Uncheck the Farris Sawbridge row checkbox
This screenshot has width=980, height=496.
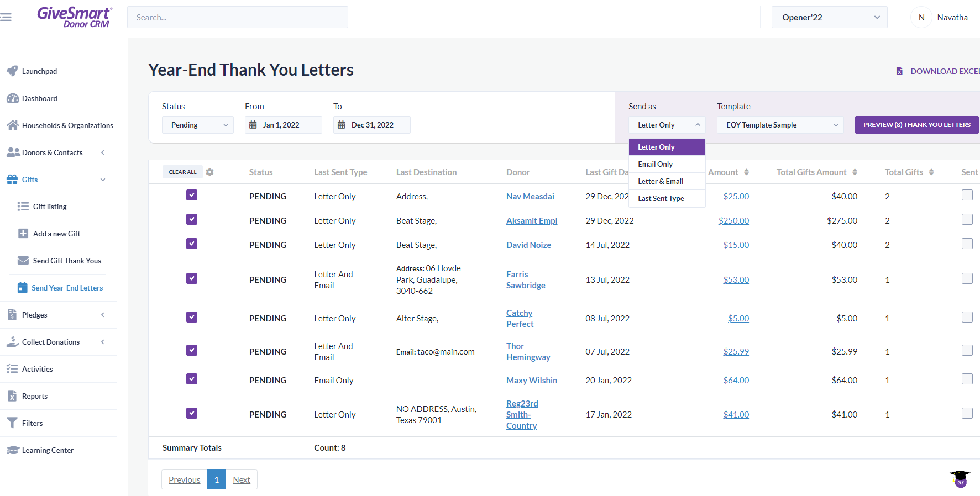[192, 278]
